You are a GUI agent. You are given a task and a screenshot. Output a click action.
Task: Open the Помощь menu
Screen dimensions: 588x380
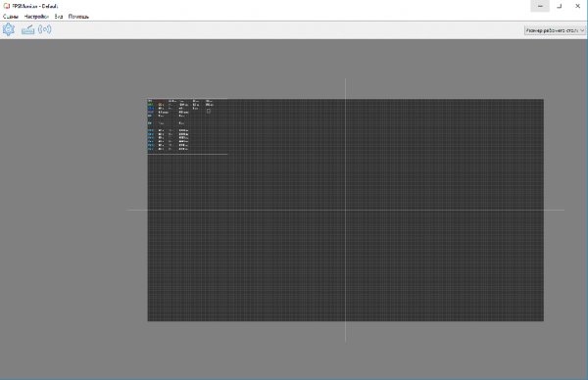click(x=78, y=17)
